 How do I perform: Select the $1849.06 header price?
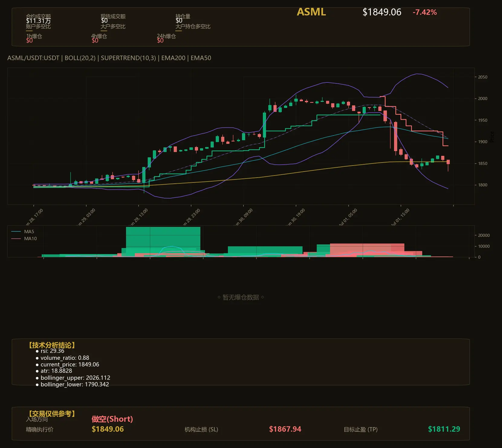pos(382,12)
